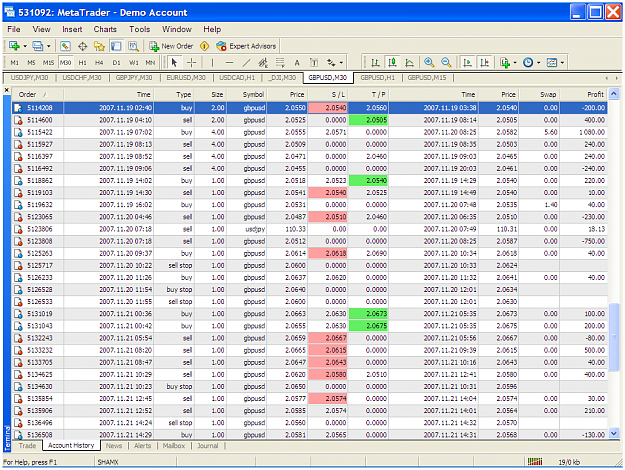Viewport: 625px width, 470px height.
Task: Click the chart tabs scroll right arrow
Action: tap(617, 78)
